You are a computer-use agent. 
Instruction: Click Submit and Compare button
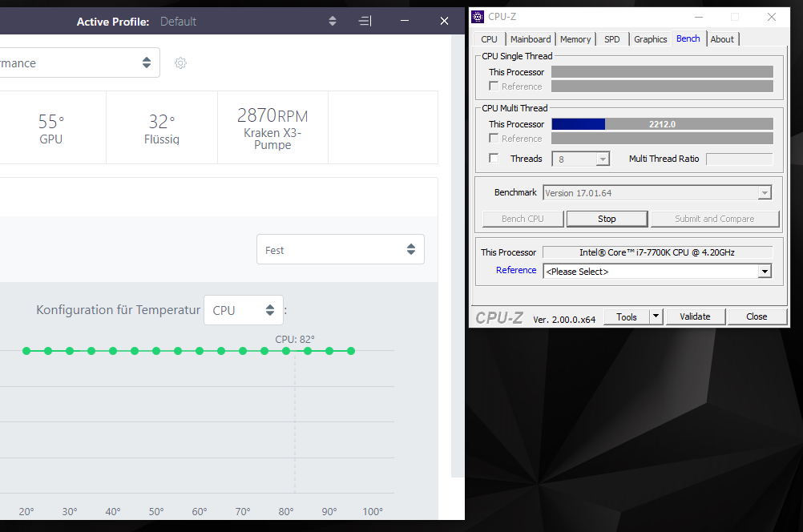point(715,219)
